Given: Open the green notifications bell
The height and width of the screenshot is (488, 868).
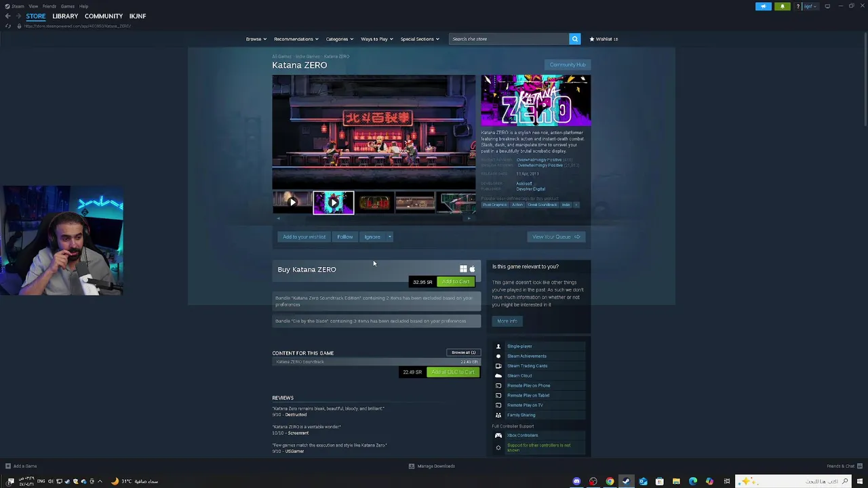Looking at the screenshot, I should pyautogui.click(x=782, y=6).
